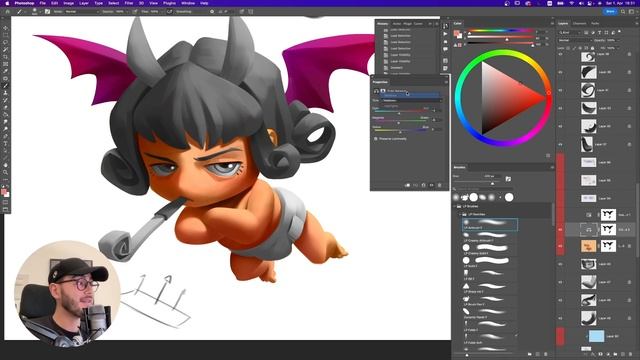
Task: Open the Image menu
Action: click(x=69, y=3)
